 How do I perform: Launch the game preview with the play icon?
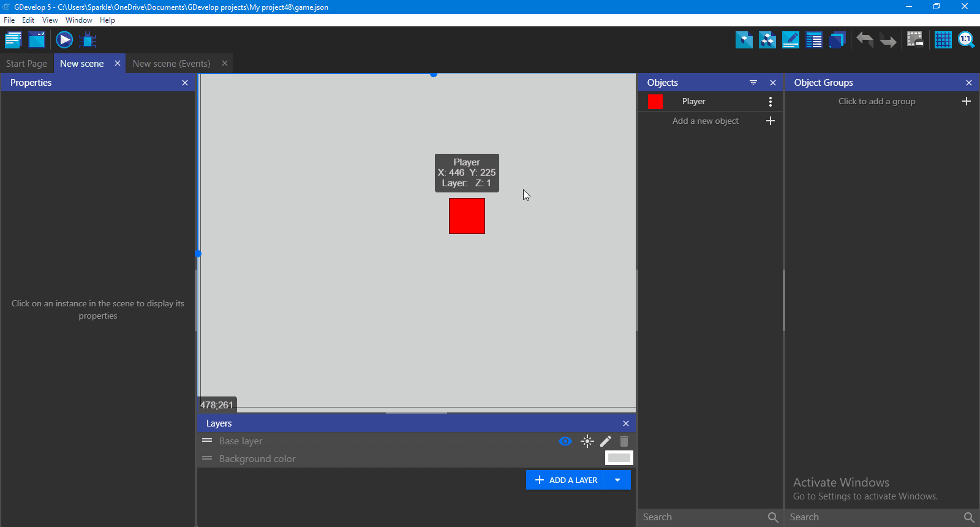coord(64,40)
